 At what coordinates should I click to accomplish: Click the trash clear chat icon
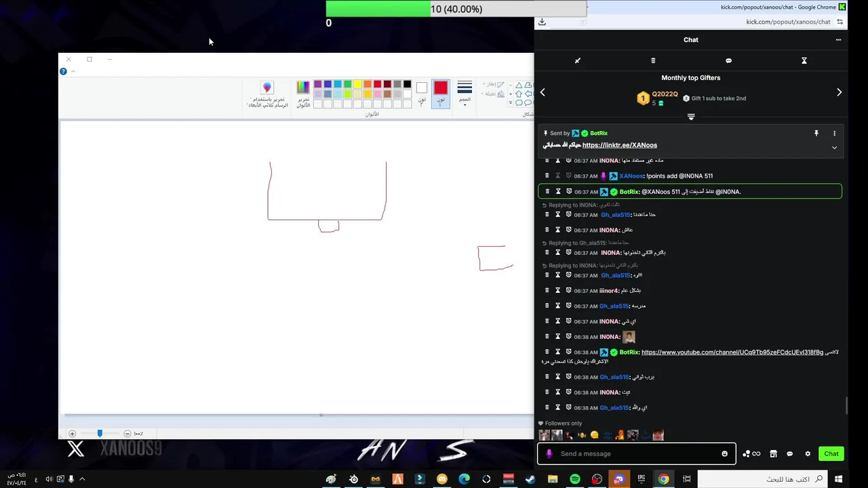[x=653, y=61]
